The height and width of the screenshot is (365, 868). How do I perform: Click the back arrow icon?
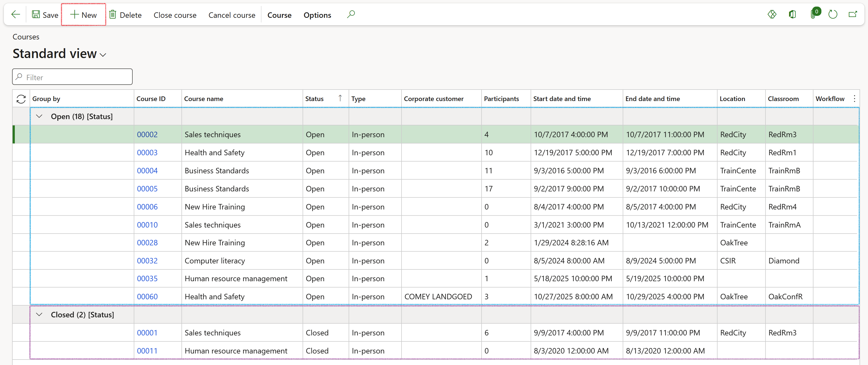(x=16, y=15)
